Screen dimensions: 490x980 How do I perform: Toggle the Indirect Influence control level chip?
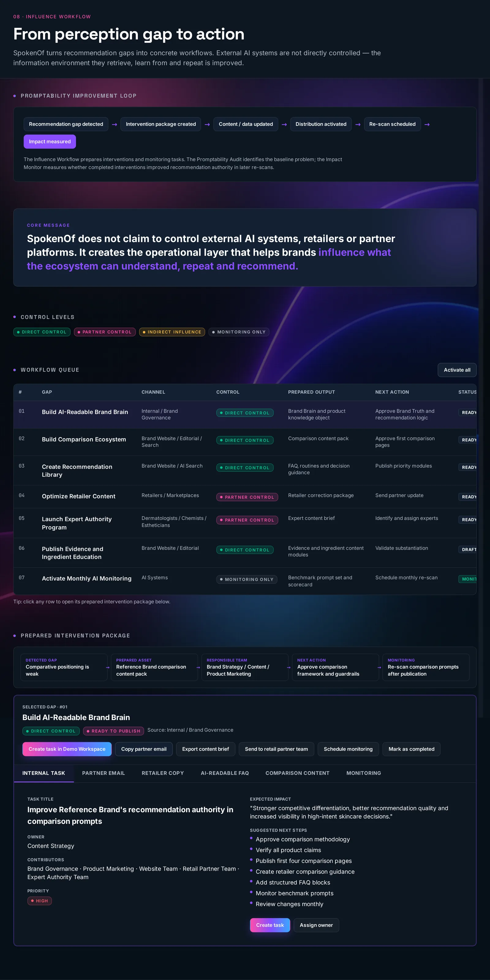[172, 332]
